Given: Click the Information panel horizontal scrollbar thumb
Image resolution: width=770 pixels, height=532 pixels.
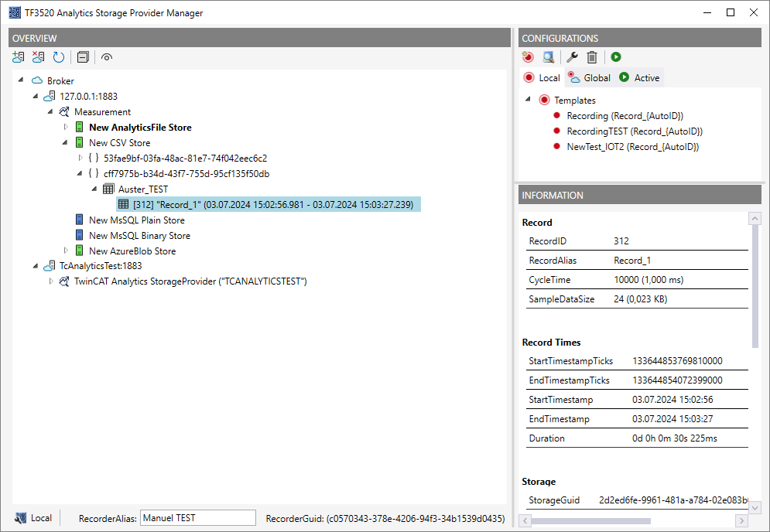Looking at the screenshot, I should click(590, 520).
